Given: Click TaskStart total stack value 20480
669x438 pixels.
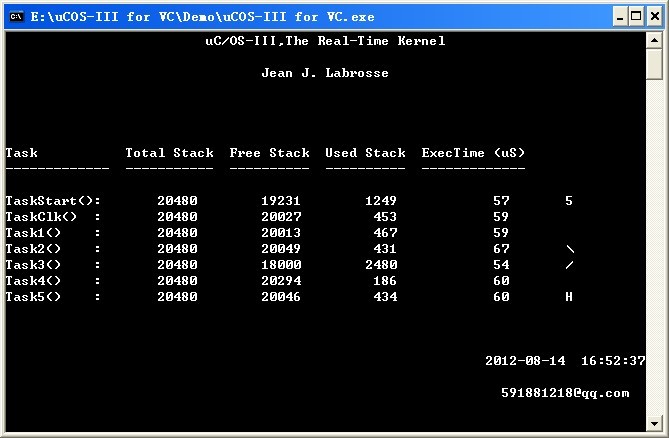Looking at the screenshot, I should [x=177, y=200].
